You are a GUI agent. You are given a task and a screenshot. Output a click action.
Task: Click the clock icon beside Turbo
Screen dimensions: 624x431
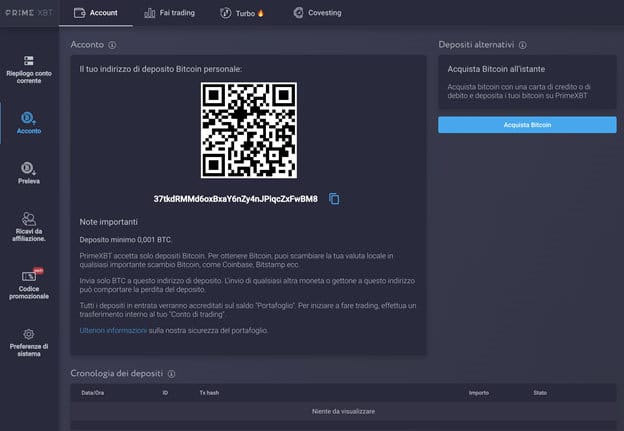pos(226,13)
